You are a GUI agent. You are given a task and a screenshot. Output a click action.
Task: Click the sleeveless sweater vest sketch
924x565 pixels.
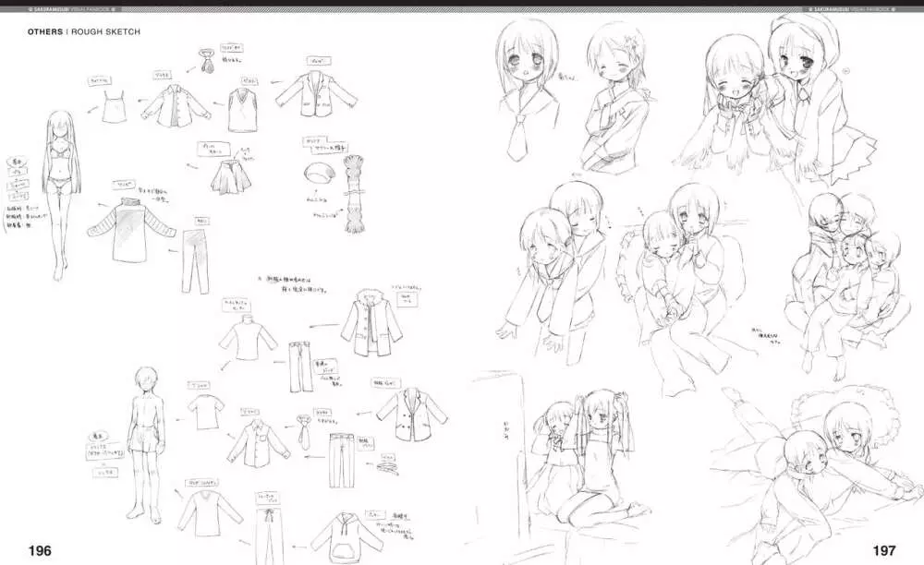coord(245,109)
